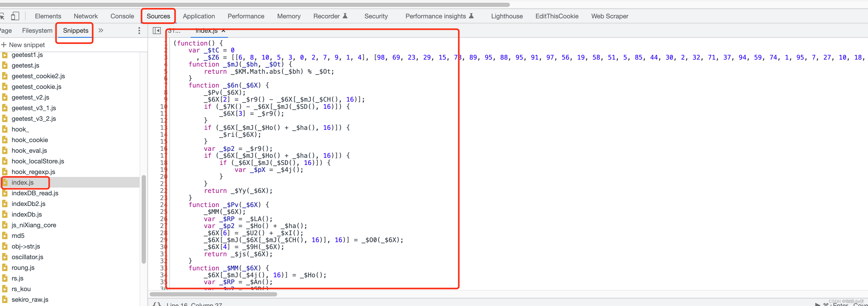Open the Lighthouse tab
Viewport: 868px width, 306px height.
click(x=506, y=16)
